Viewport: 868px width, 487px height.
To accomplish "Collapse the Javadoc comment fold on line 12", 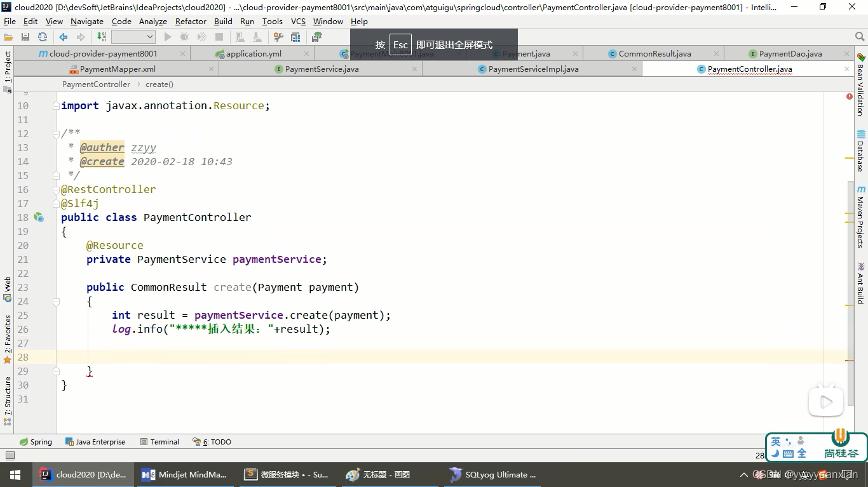I will coord(57,134).
